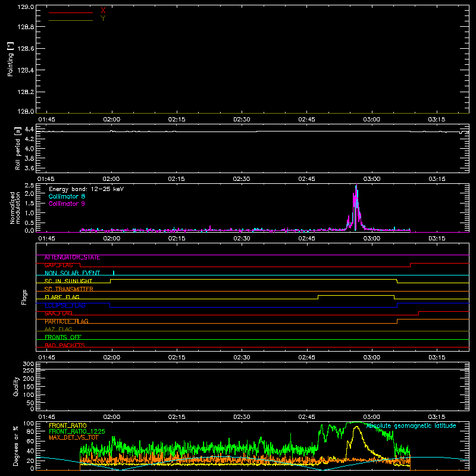
Task: Click 02:30 under the Flags panel
Action: (x=242, y=358)
